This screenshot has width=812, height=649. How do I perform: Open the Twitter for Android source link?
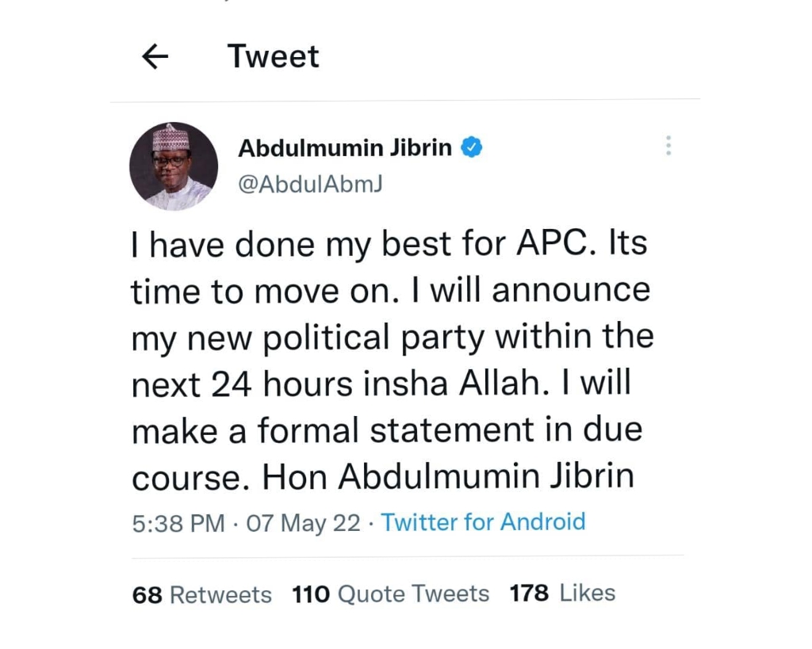(483, 522)
